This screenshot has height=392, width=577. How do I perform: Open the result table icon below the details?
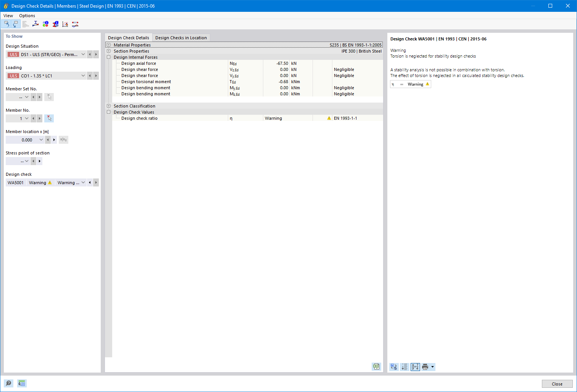376,366
